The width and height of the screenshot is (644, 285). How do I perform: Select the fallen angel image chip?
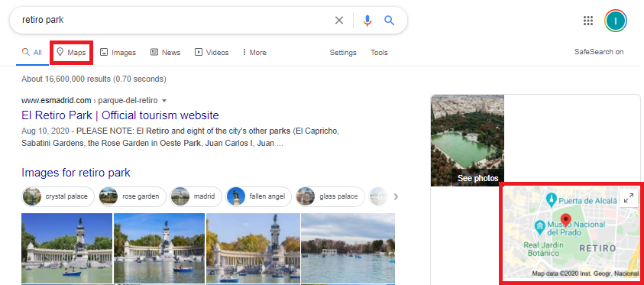258,196
